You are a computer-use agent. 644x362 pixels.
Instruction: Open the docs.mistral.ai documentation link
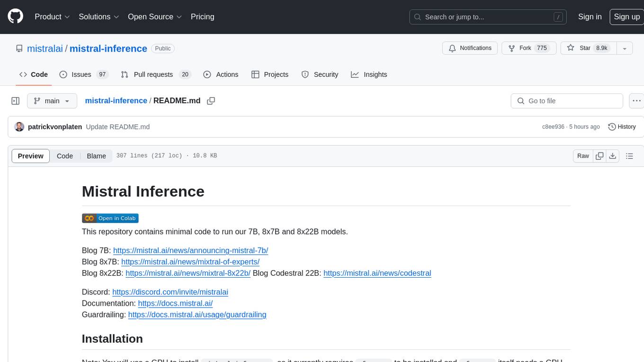(175, 303)
